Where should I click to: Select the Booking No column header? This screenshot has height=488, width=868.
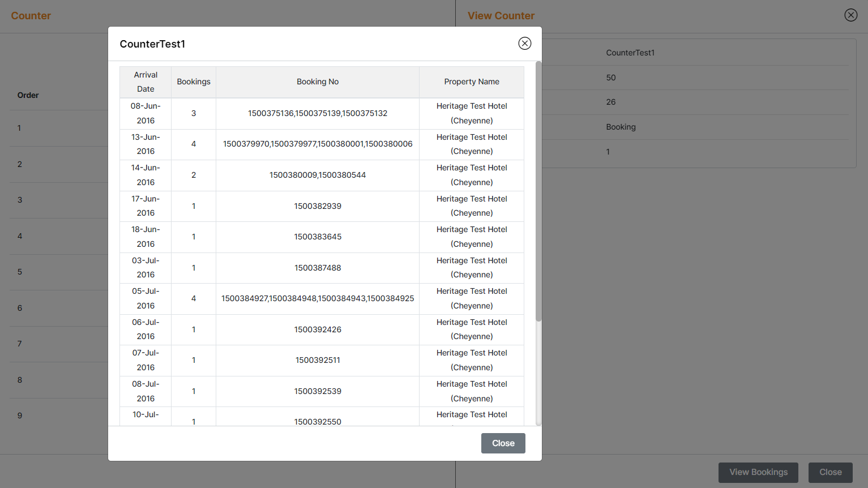coord(318,82)
